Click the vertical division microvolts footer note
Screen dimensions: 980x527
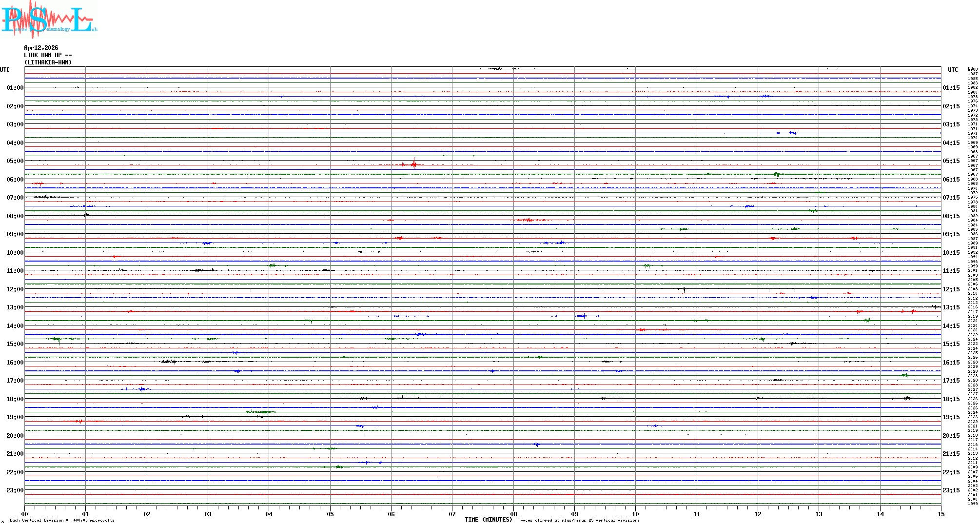tap(62, 520)
